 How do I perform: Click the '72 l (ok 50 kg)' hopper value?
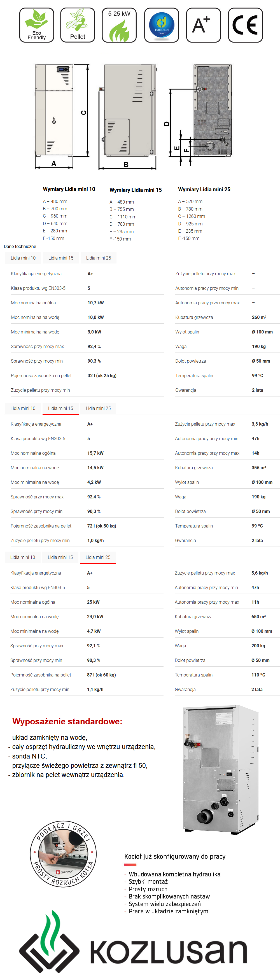pyautogui.click(x=102, y=526)
